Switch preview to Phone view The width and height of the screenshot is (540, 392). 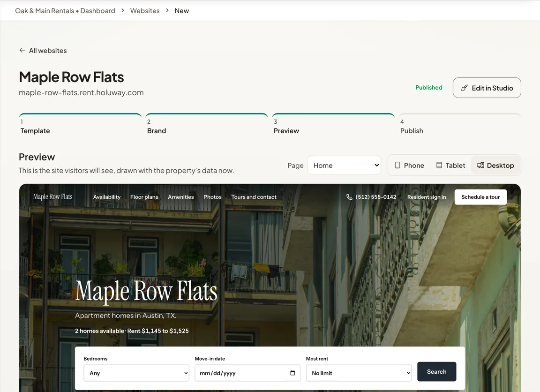tap(409, 166)
